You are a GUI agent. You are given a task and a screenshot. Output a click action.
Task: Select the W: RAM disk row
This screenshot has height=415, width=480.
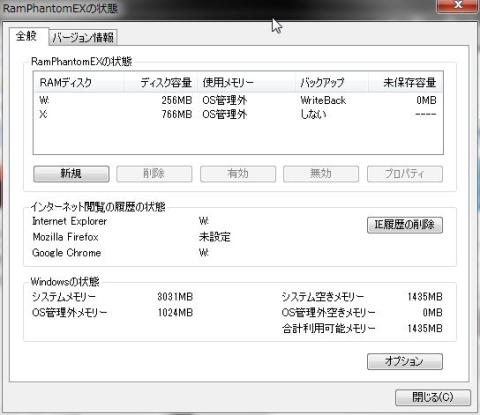point(238,100)
